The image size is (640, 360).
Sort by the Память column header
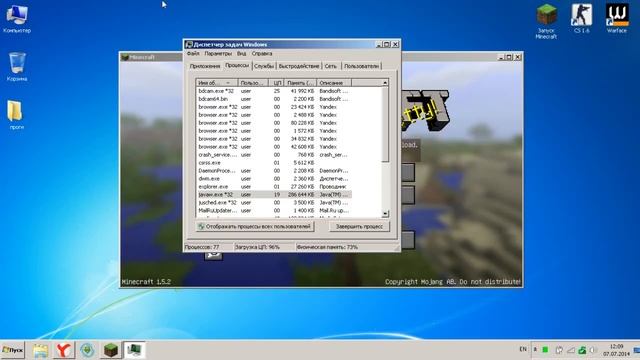[300, 83]
